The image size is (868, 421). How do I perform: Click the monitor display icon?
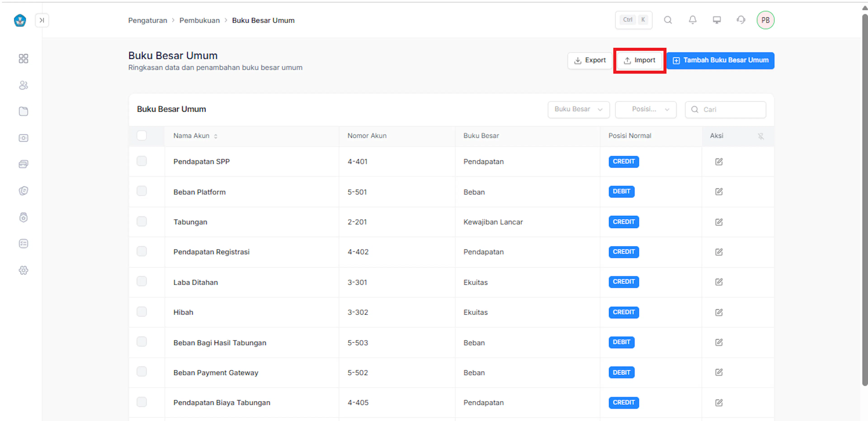717,20
